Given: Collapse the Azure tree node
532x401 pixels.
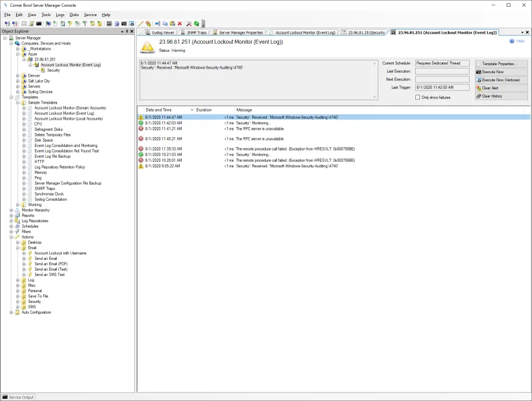Looking at the screenshot, I should [x=17, y=54].
